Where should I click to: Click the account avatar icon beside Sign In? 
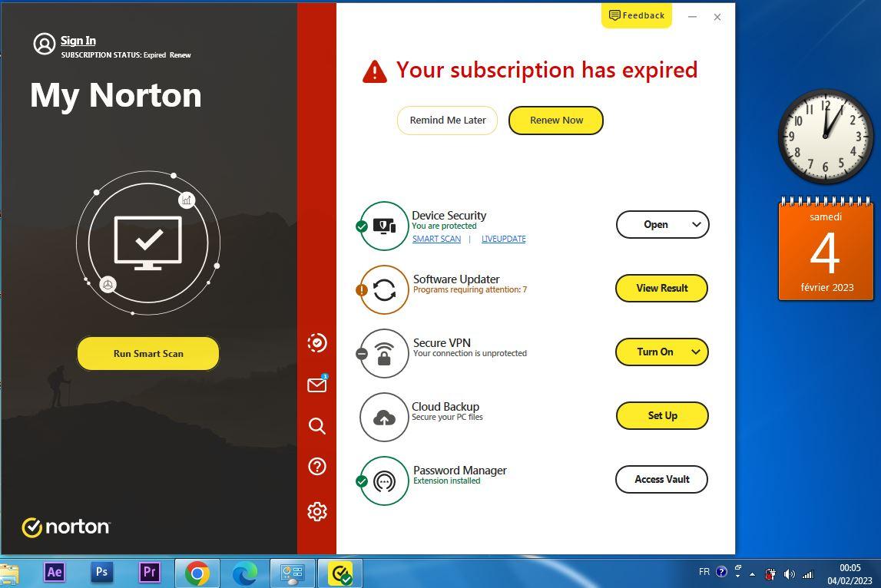pos(45,44)
